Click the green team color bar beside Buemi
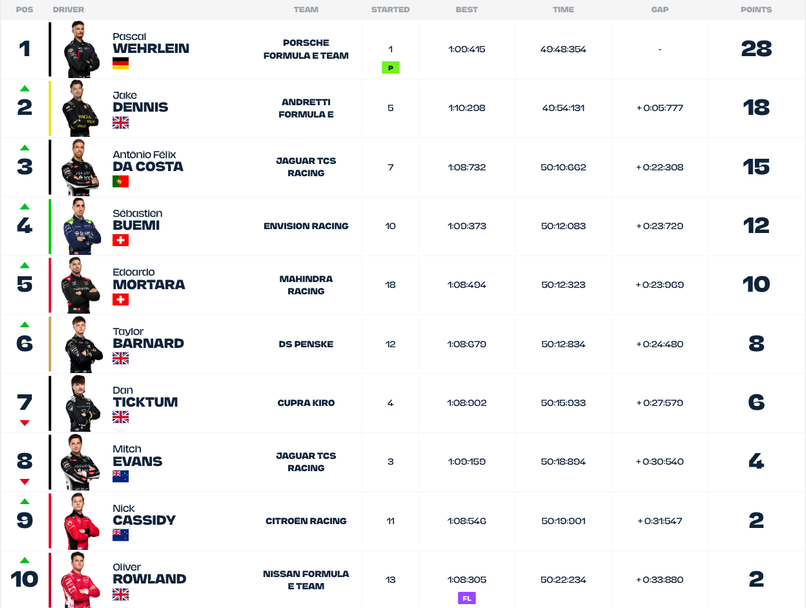Image resolution: width=806 pixels, height=608 pixels. (50, 226)
